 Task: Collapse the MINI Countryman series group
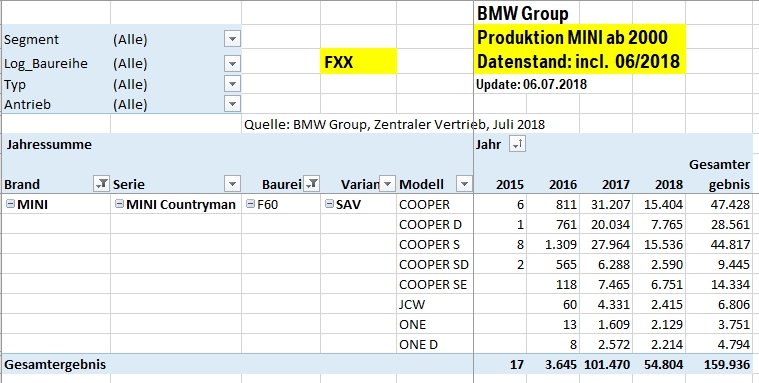click(x=119, y=204)
